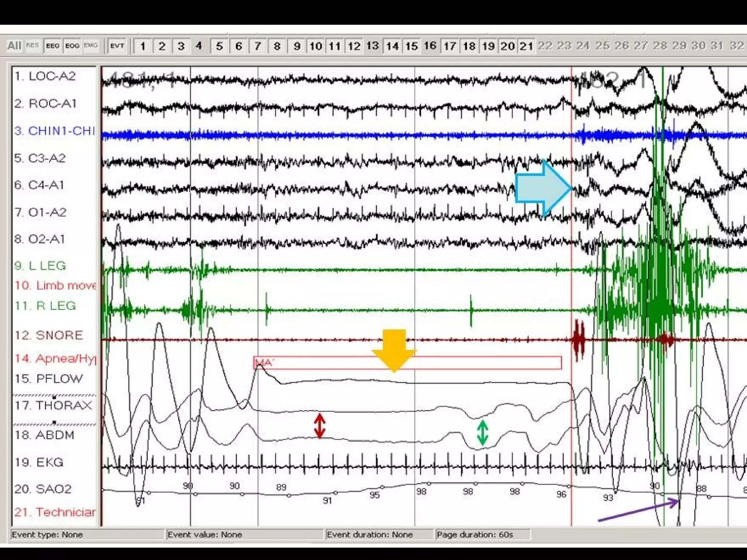Toggle channel 9 button in toolbar

(297, 46)
